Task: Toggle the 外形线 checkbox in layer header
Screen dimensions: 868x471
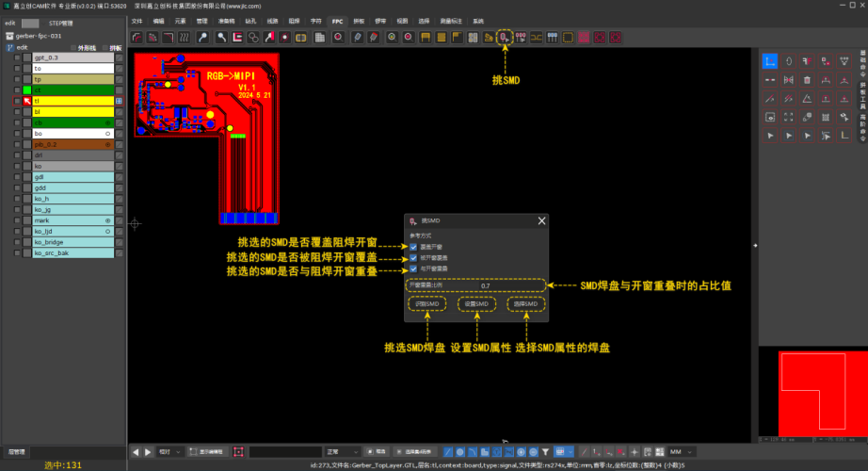Action: (73, 48)
